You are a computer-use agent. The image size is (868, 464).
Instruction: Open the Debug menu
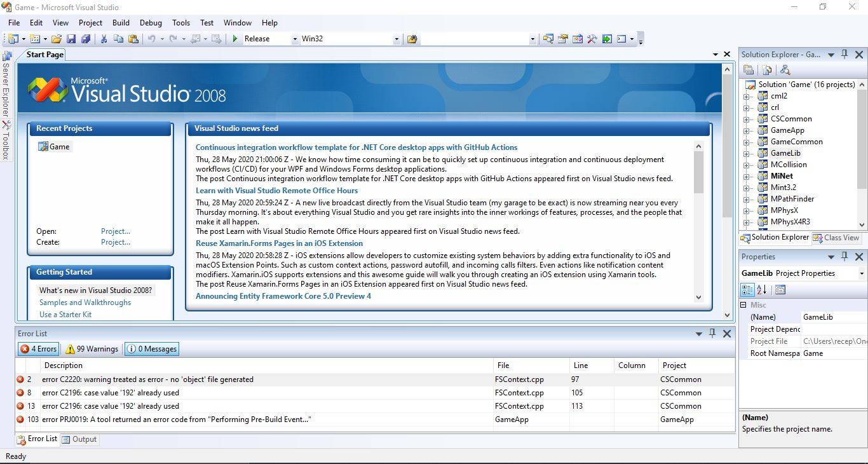tap(151, 22)
